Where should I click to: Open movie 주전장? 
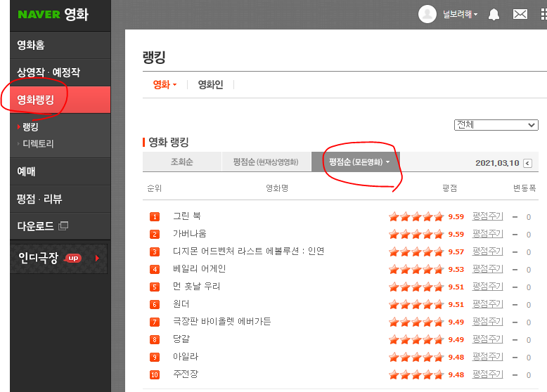click(x=186, y=374)
